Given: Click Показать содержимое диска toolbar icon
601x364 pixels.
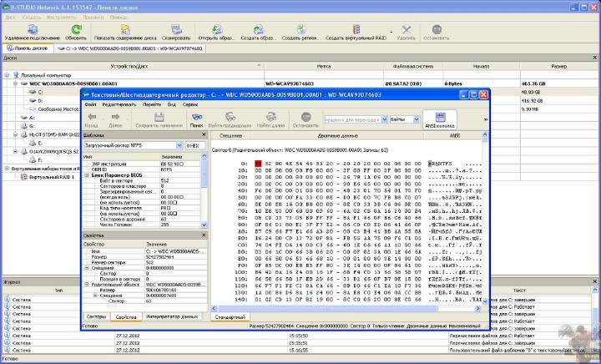Looking at the screenshot, I should click(124, 30).
